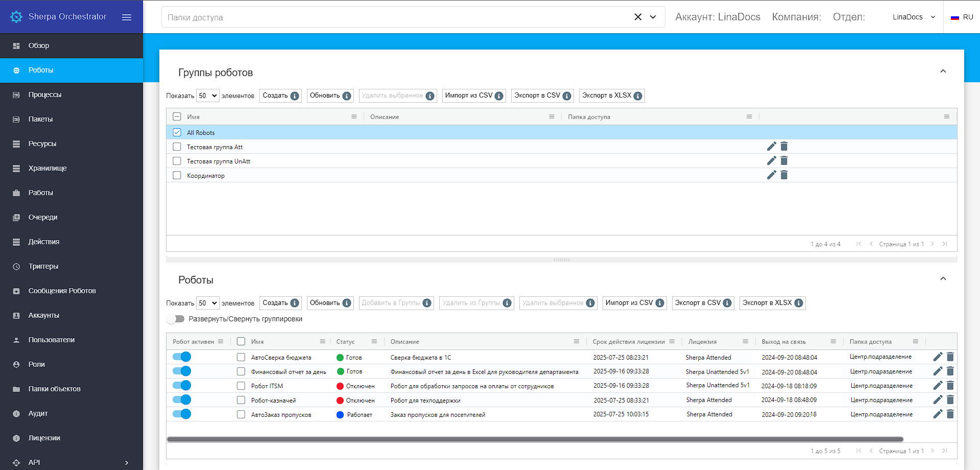
Task: Click trash icon for АвтоЗаказ пропусков robot
Action: coord(950,414)
